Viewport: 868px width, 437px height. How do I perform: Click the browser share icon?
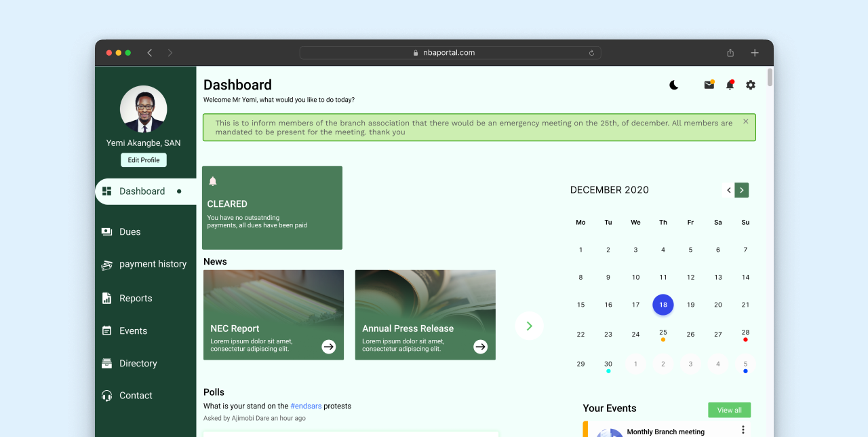(730, 53)
